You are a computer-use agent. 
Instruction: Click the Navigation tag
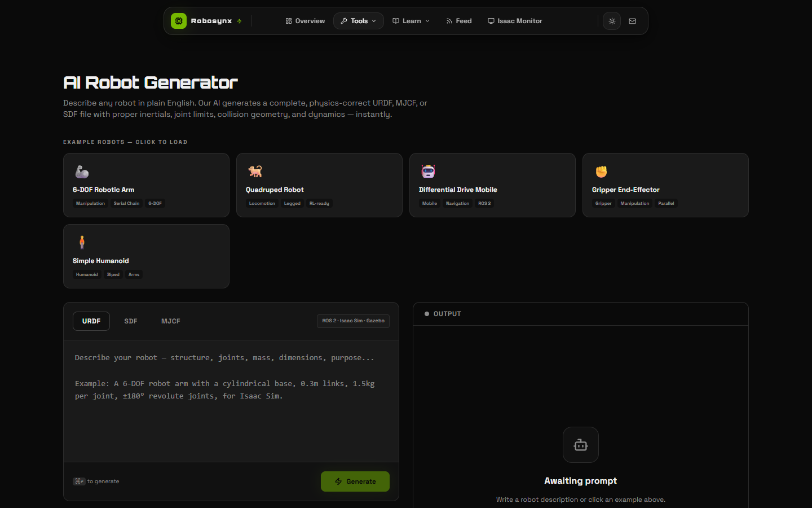tap(457, 203)
